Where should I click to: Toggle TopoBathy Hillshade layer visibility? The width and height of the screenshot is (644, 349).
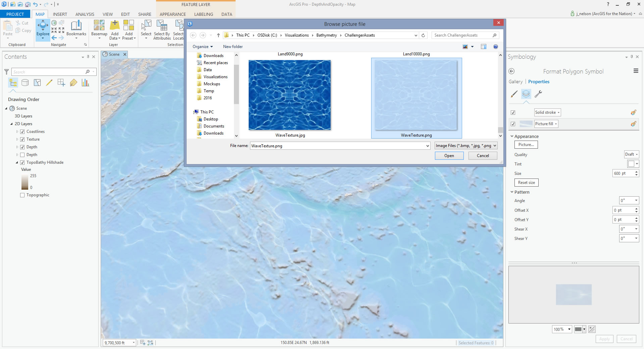pyautogui.click(x=22, y=162)
